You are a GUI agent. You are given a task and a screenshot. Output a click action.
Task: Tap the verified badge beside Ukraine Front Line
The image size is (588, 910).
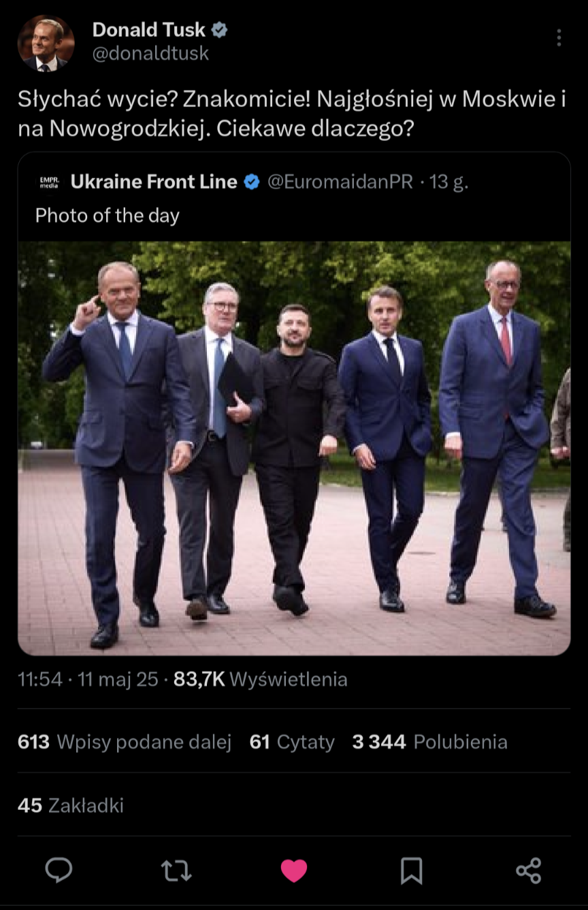[252, 182]
